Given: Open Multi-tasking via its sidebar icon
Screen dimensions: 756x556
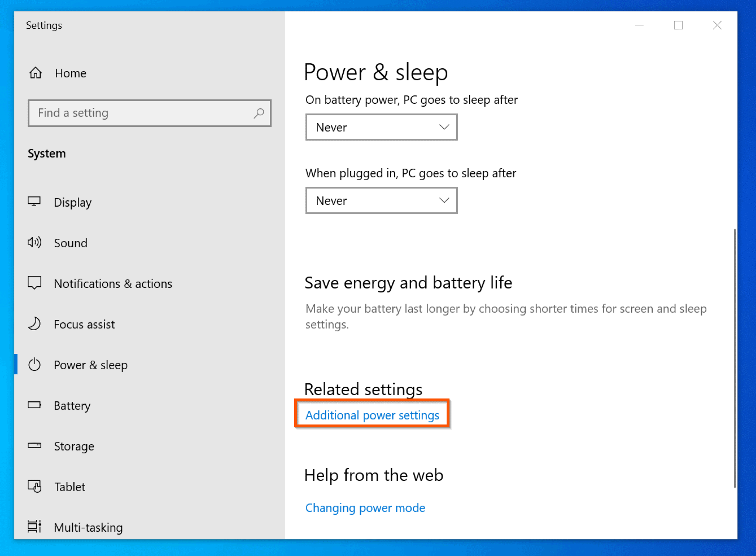Looking at the screenshot, I should pos(35,527).
